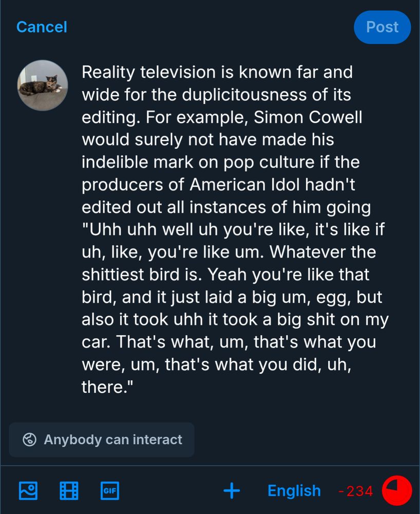420x514 pixels.
Task: Open the Anybody can interact settings
Action: (102, 440)
